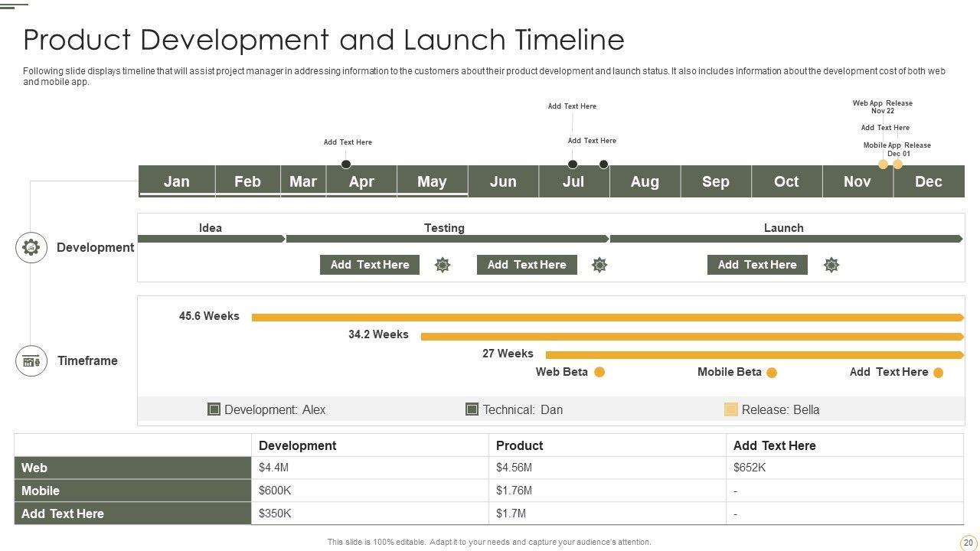Click the Development: Alex legend square
Screen dimensions: 980x551
point(214,409)
